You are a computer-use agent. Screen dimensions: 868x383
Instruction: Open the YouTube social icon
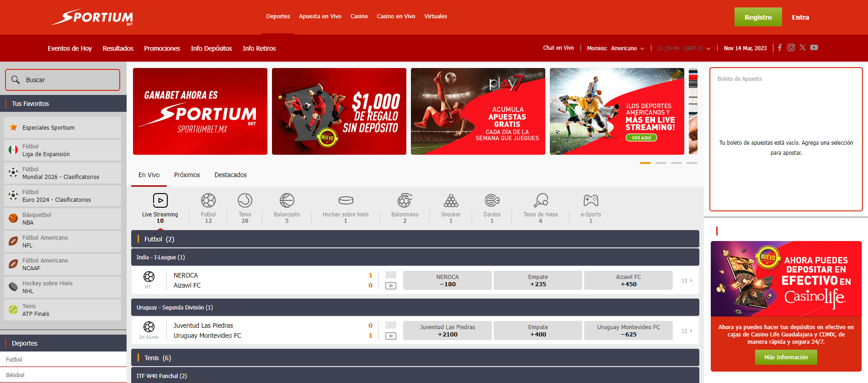(814, 47)
